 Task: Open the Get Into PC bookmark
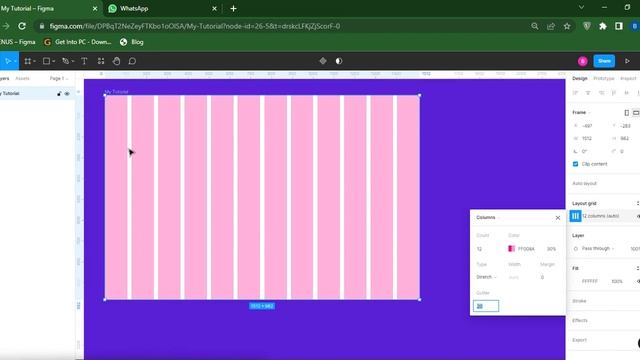coord(78,42)
